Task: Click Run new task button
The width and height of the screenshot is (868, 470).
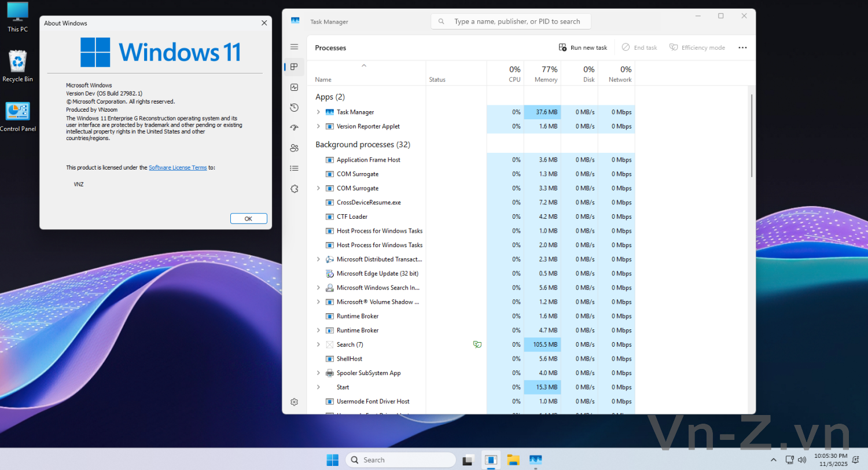Action: pos(583,47)
